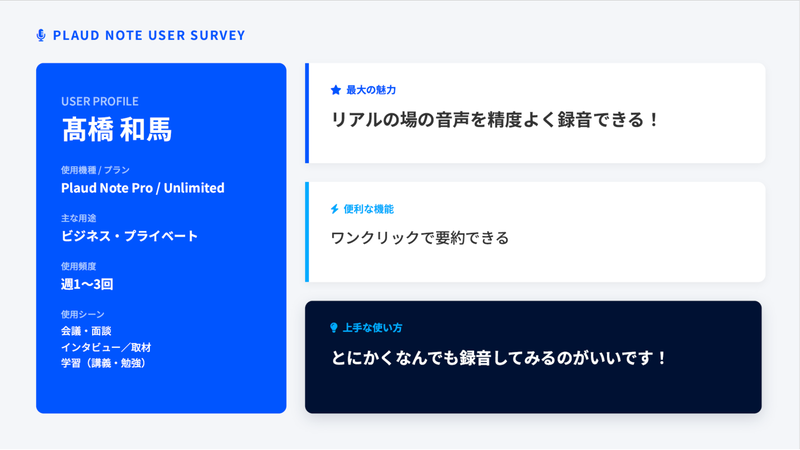
Task: Click the 会議・面談 scene entry
Action: [86, 331]
